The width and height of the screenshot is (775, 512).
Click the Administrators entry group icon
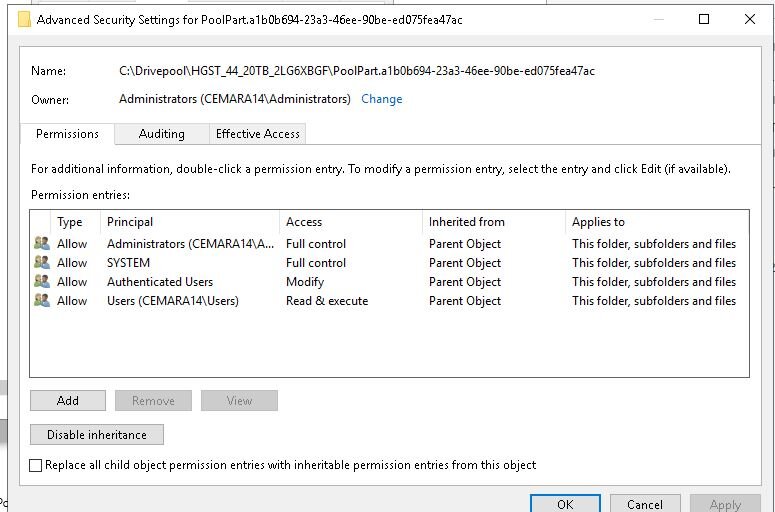(42, 243)
